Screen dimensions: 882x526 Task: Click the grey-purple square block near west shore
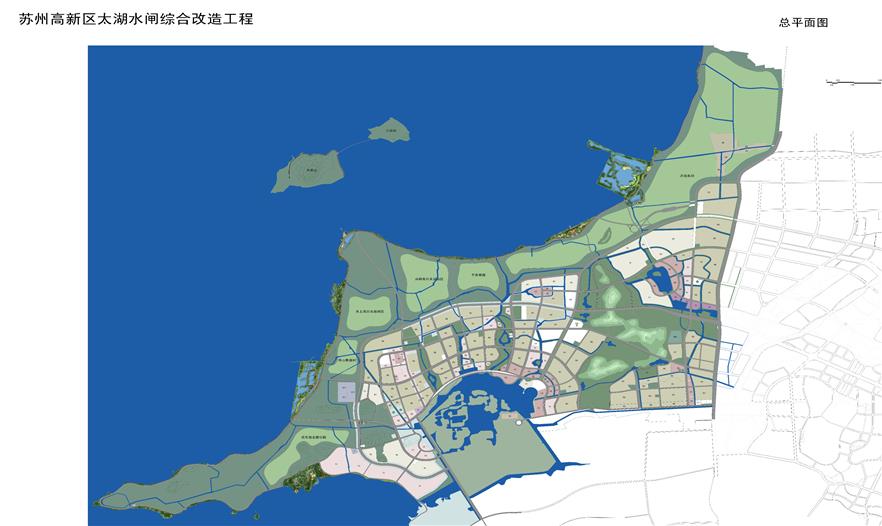pyautogui.click(x=345, y=391)
